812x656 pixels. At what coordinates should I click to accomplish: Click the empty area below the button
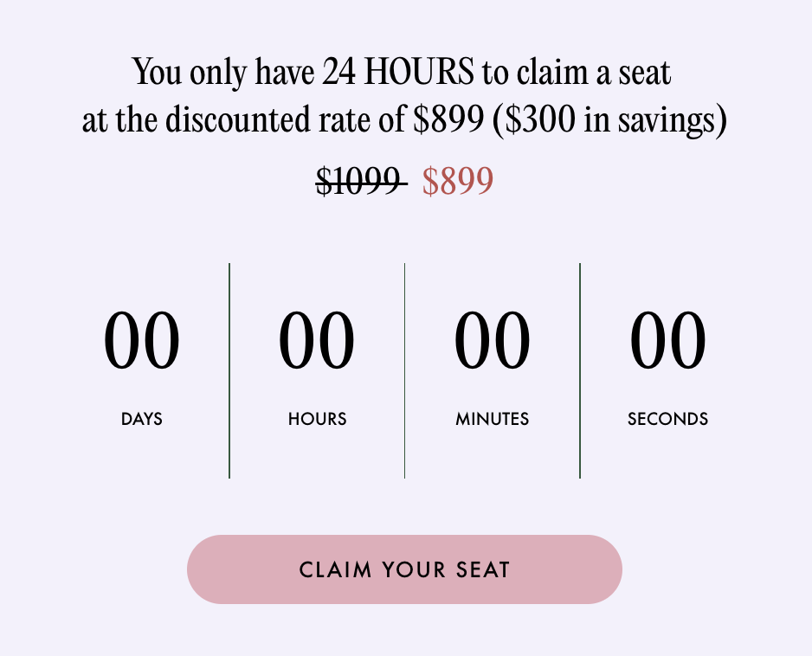click(x=404, y=632)
